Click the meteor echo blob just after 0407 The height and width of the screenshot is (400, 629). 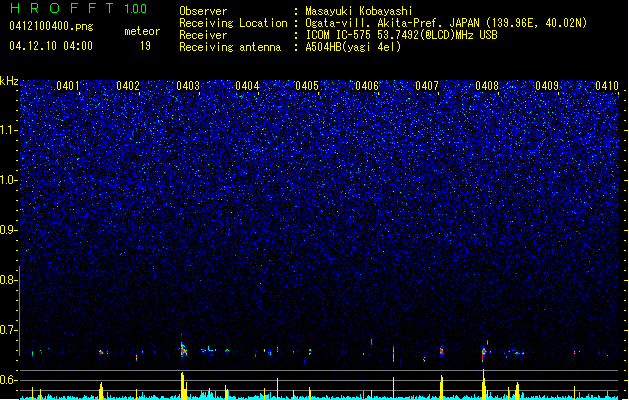[441, 351]
